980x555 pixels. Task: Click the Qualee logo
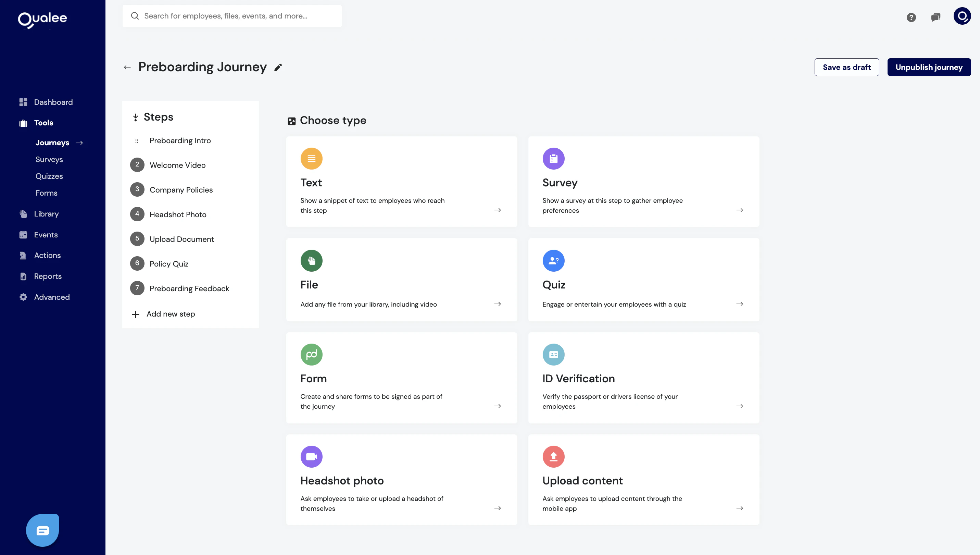(42, 20)
